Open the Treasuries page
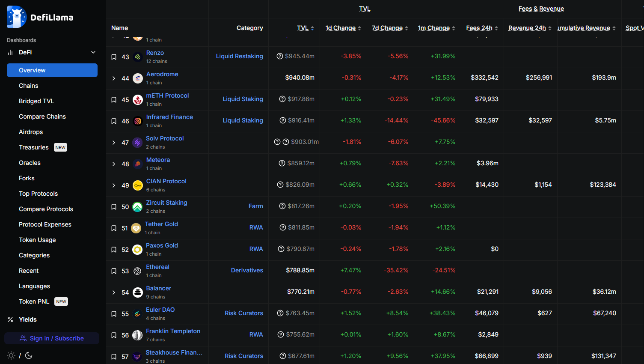 click(34, 147)
